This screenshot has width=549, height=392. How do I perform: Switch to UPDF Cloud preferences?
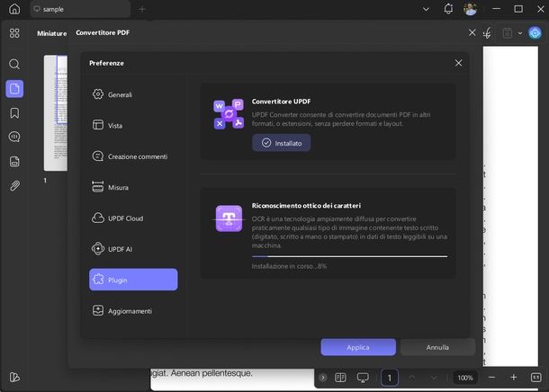[x=125, y=218]
